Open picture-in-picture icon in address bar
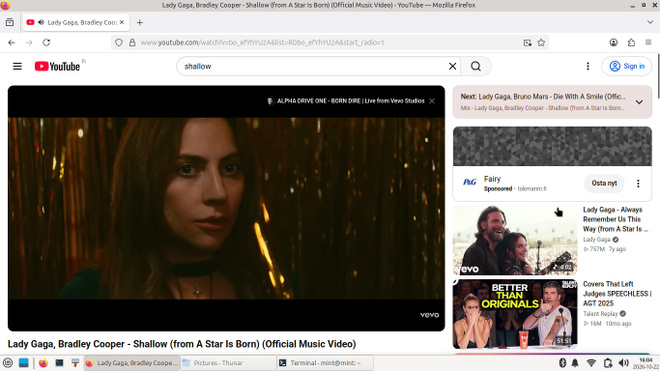Viewport: 660px width, 371px height. click(527, 43)
